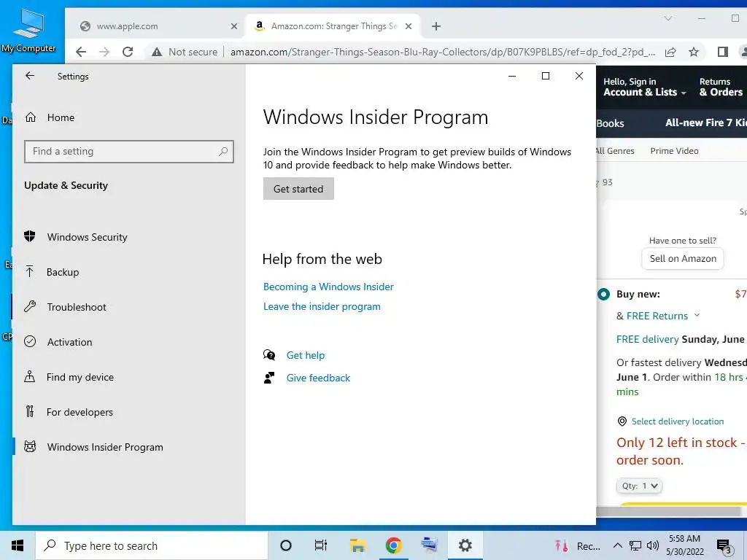This screenshot has width=747, height=560.
Task: Click All-new Fire 7 Kids promo link
Action: 705,122
